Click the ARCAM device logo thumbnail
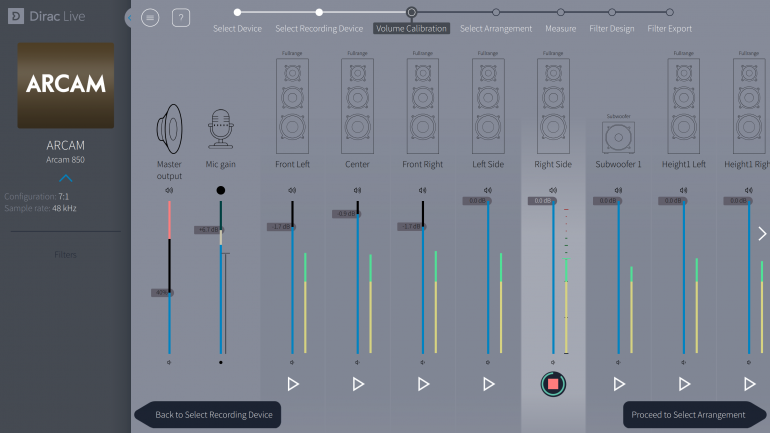 coord(66,84)
